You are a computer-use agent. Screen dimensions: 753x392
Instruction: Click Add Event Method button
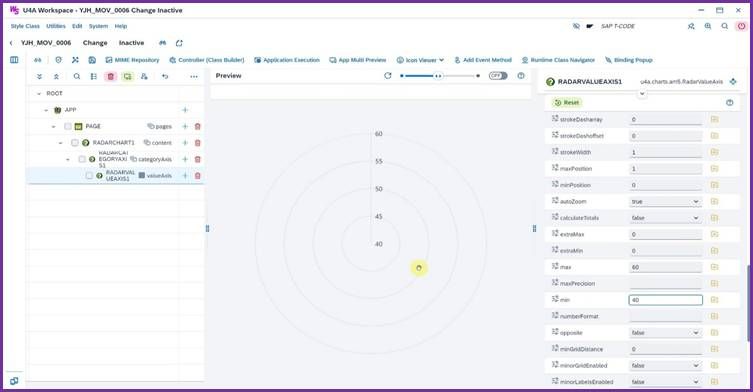[x=483, y=60]
